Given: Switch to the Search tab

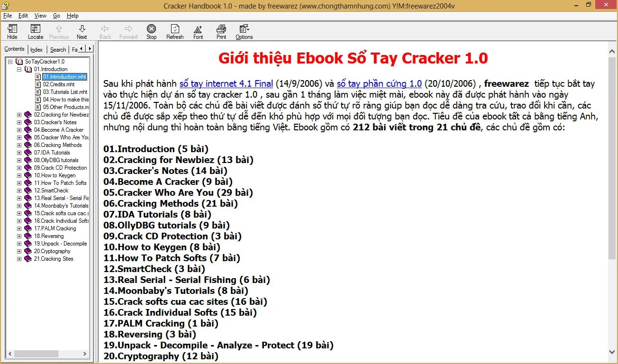Looking at the screenshot, I should 58,49.
